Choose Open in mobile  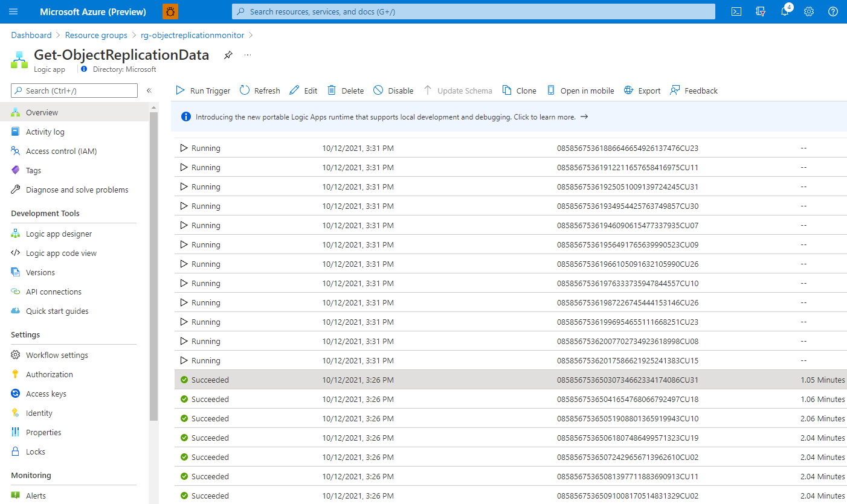click(x=580, y=91)
